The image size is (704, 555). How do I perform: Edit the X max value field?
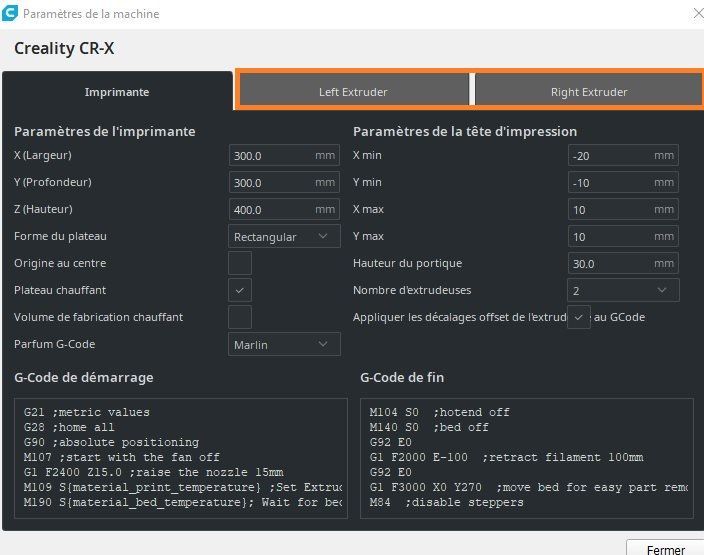coord(623,209)
